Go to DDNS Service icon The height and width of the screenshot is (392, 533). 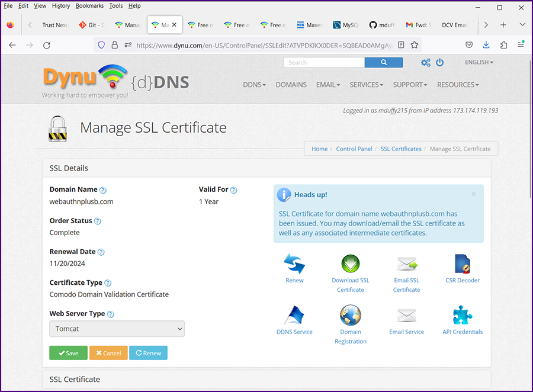click(x=294, y=315)
